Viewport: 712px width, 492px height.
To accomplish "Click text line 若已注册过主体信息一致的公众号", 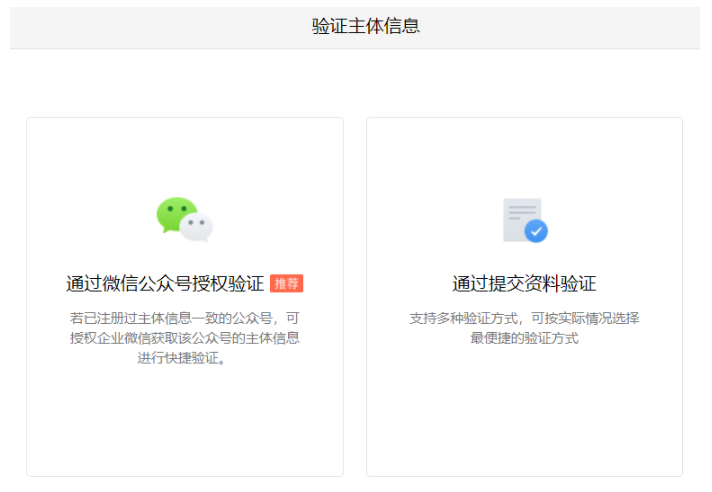I will point(185,318).
